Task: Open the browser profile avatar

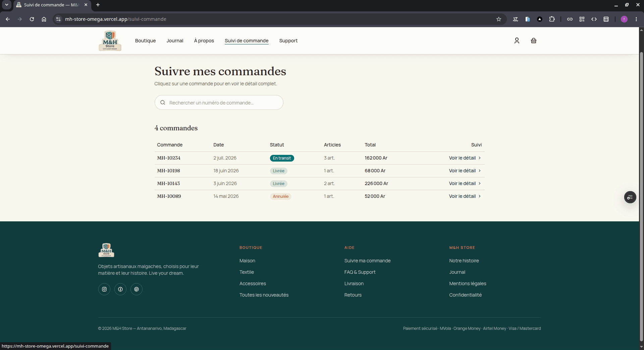Action: click(x=624, y=19)
